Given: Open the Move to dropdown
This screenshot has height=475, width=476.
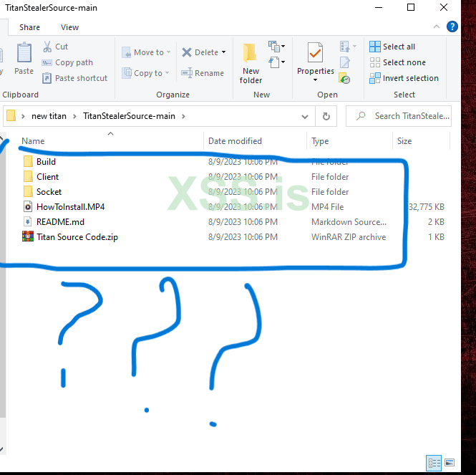Looking at the screenshot, I should point(146,52).
